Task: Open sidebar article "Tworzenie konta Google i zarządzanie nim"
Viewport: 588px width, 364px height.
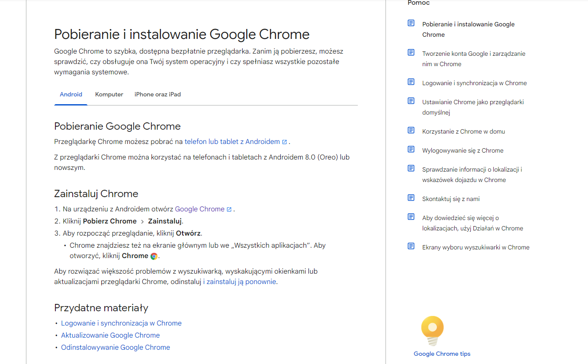Action: (x=474, y=59)
